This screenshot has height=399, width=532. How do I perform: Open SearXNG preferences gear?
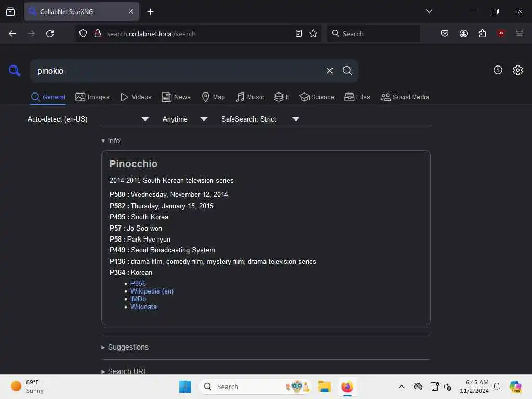click(517, 70)
